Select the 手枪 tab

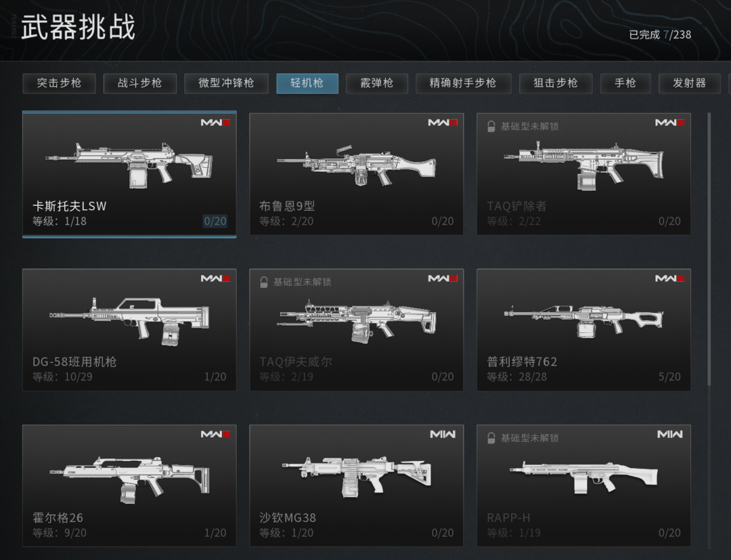[x=625, y=83]
